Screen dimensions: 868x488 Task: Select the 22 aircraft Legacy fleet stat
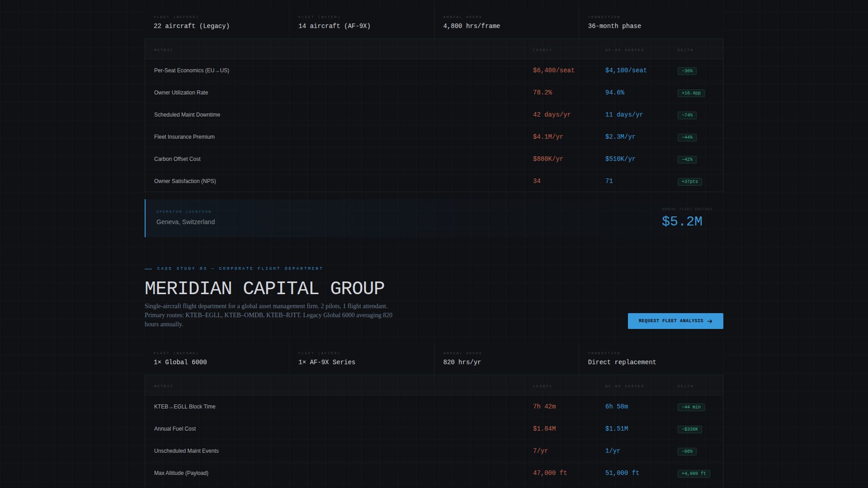(x=192, y=26)
